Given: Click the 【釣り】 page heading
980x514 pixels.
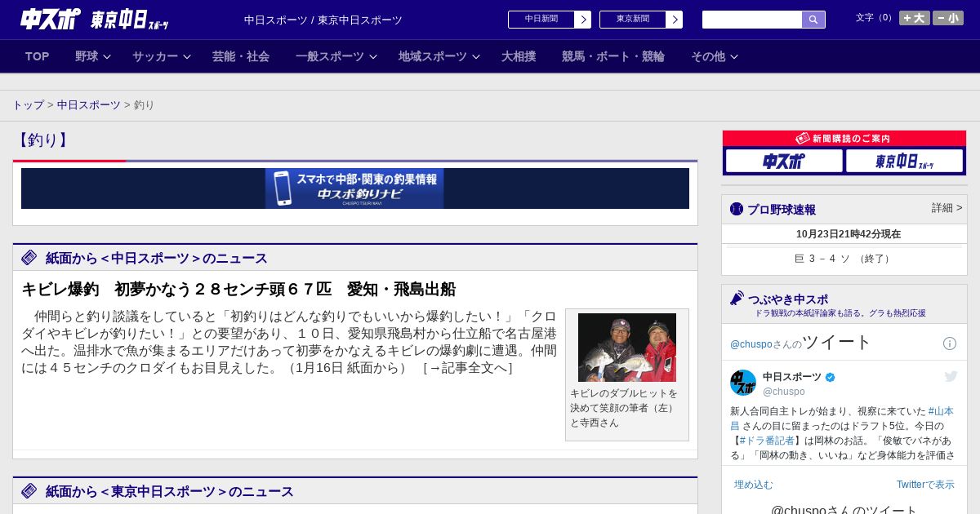Looking at the screenshot, I should (43, 140).
